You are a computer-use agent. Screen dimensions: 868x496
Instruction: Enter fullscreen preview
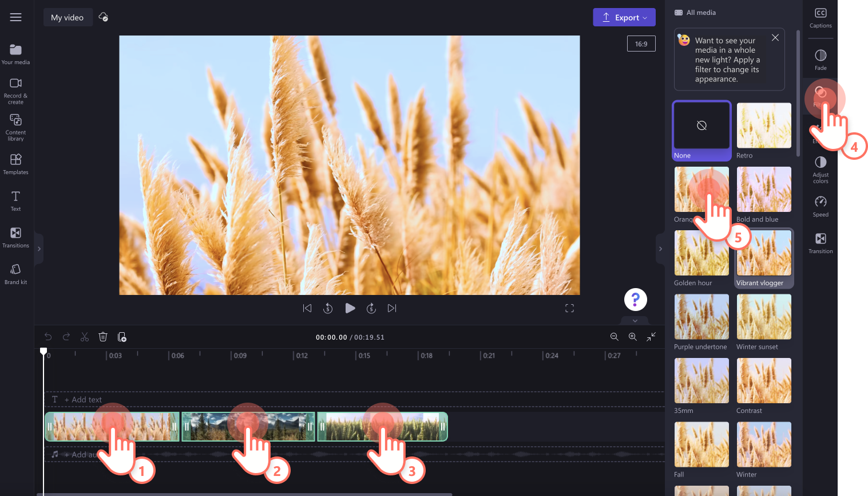pyautogui.click(x=569, y=308)
